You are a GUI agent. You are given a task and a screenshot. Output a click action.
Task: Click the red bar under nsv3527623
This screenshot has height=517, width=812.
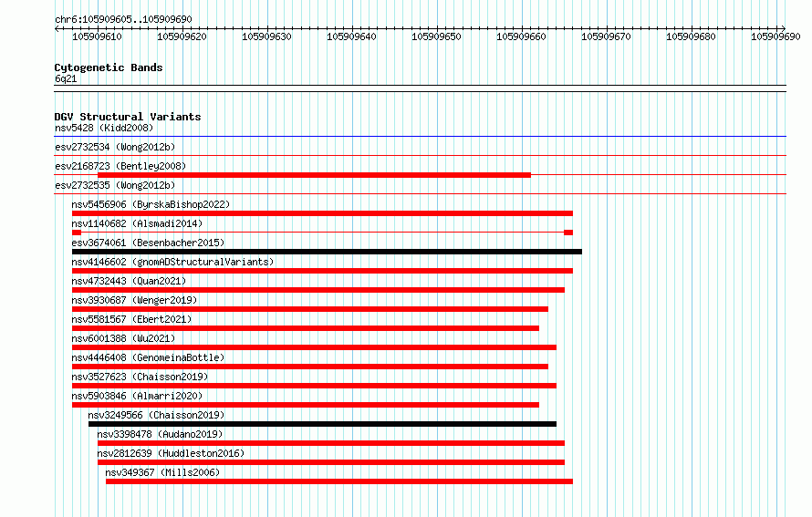(x=315, y=386)
